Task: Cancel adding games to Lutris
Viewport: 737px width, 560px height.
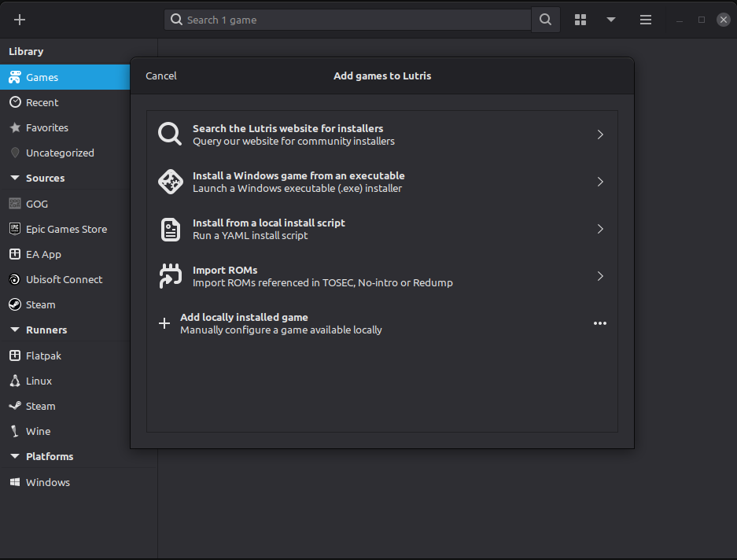Action: coord(160,76)
